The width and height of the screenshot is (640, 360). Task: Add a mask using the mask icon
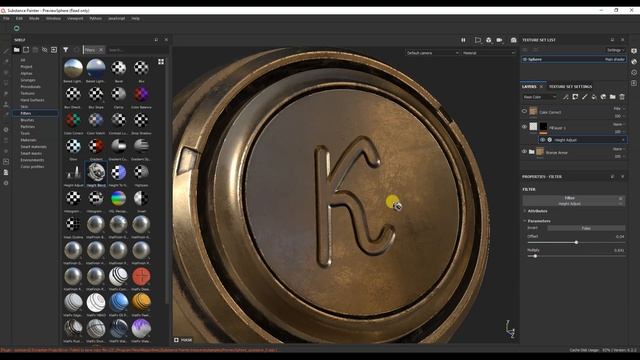(575, 97)
